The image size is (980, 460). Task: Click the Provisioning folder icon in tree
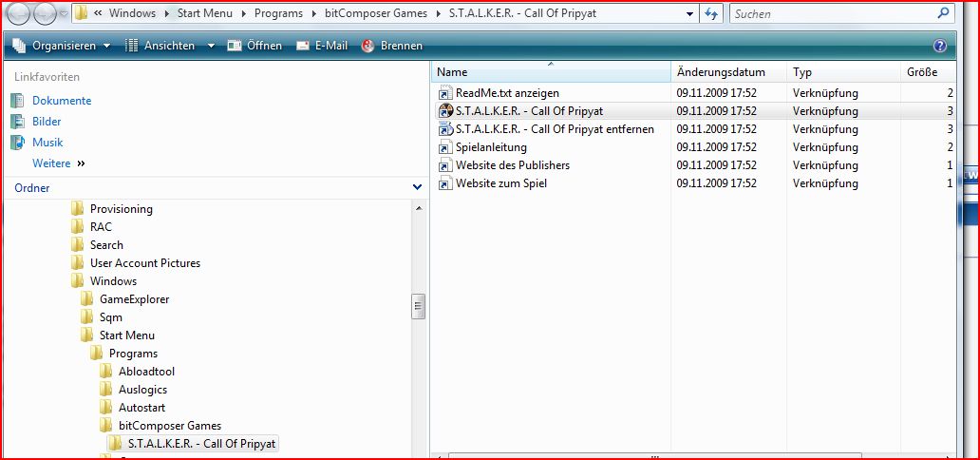(78, 208)
